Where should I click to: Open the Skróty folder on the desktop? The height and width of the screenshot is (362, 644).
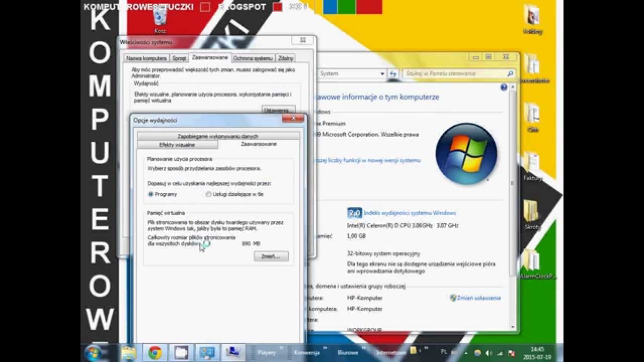click(x=532, y=214)
